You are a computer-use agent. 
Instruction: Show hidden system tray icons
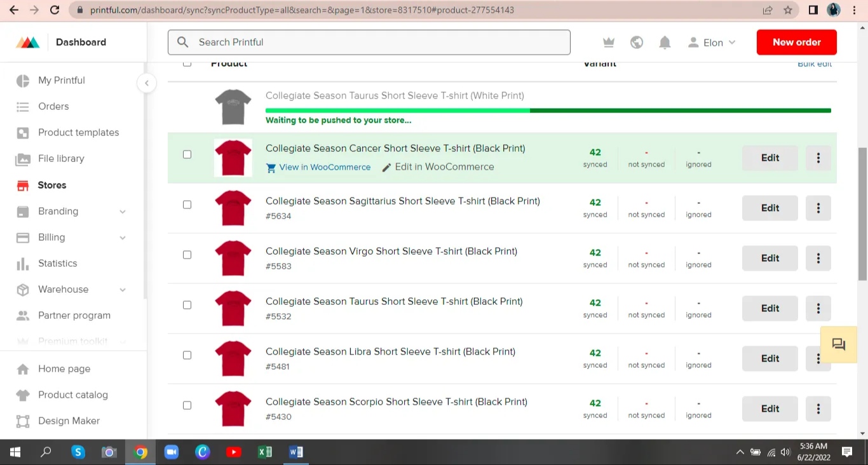click(x=740, y=452)
